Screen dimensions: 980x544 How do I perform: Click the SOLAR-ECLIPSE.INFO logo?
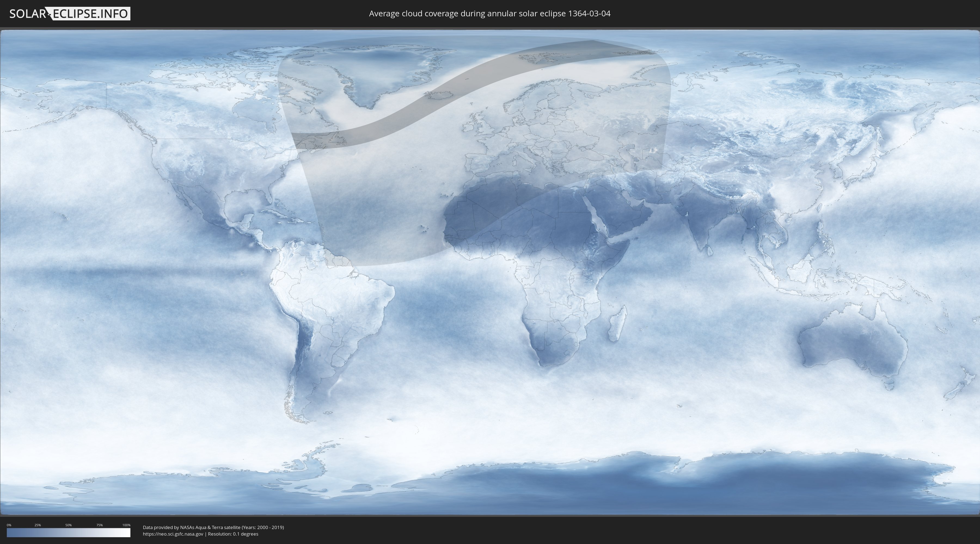[x=70, y=14]
